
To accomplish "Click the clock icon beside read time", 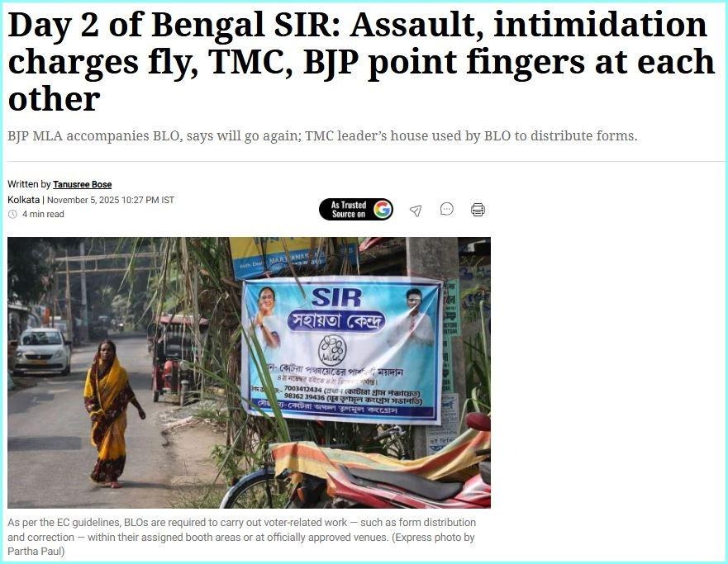I will pyautogui.click(x=12, y=214).
